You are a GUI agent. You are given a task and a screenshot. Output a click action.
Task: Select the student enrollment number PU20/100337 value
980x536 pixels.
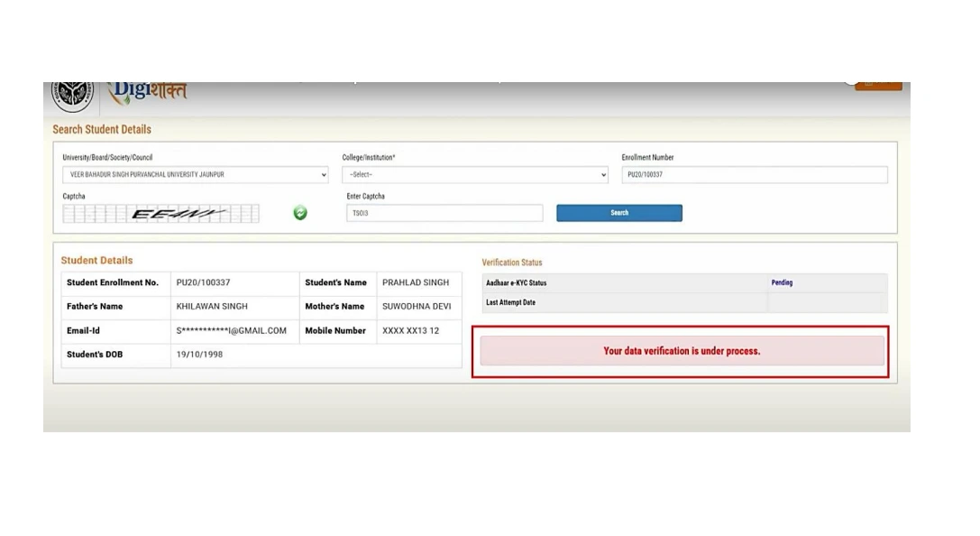203,282
